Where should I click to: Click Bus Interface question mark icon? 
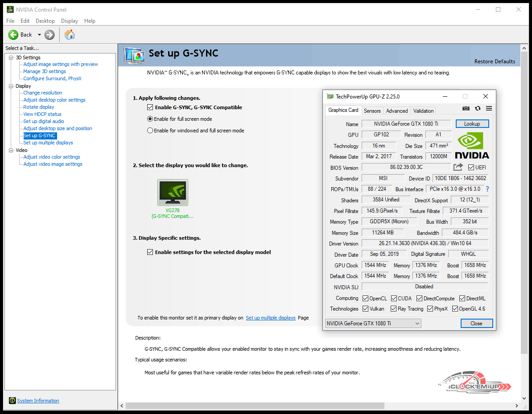(487, 189)
